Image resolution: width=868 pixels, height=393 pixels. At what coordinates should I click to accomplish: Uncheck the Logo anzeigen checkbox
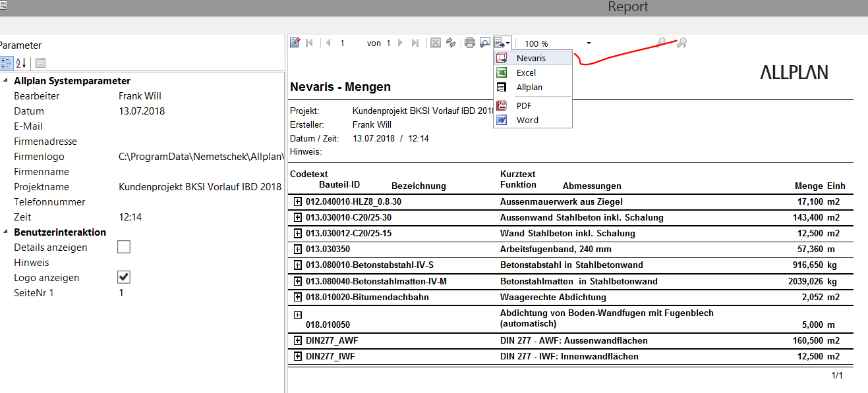click(x=123, y=277)
